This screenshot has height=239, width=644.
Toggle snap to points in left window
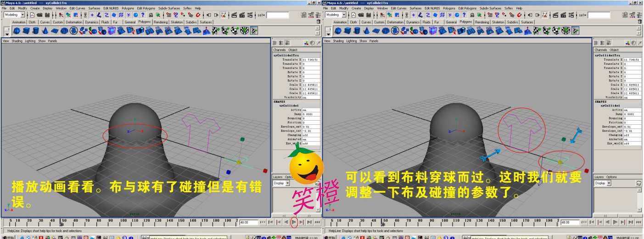pyautogui.click(x=183, y=15)
